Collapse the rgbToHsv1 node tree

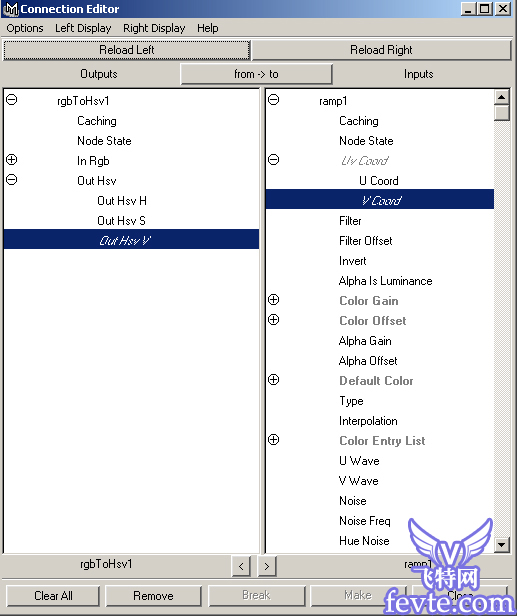coord(12,100)
